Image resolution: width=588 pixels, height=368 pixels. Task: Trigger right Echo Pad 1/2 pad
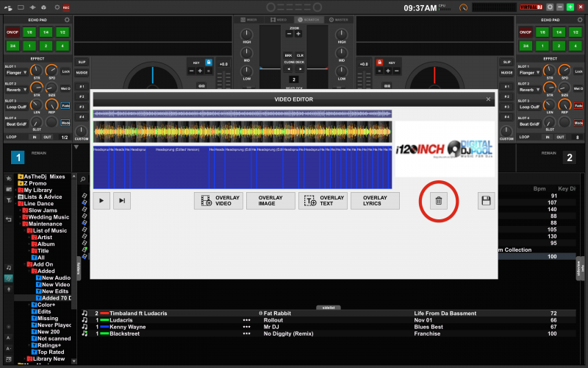576,32
